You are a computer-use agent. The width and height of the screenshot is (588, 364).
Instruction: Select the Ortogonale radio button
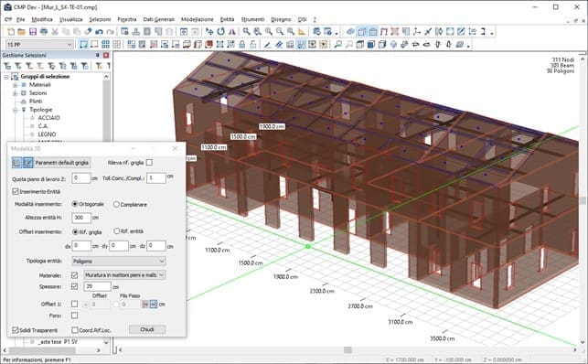(75, 204)
